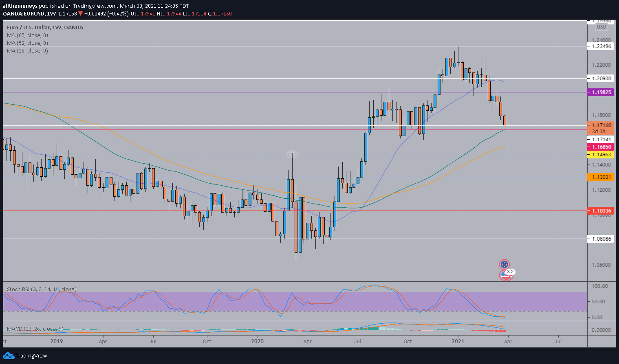Click the 1.06000 price axis tick

pos(601,265)
